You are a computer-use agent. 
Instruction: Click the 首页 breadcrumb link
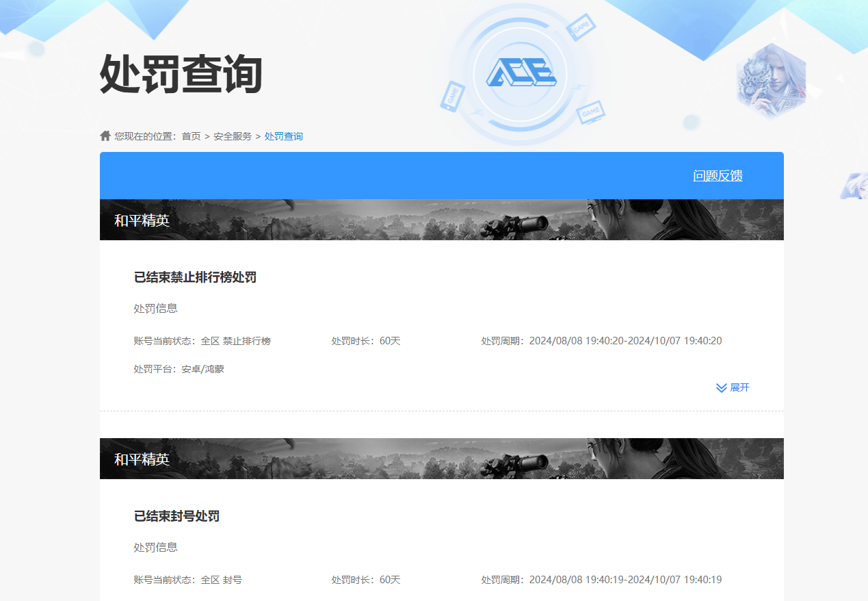[x=189, y=136]
